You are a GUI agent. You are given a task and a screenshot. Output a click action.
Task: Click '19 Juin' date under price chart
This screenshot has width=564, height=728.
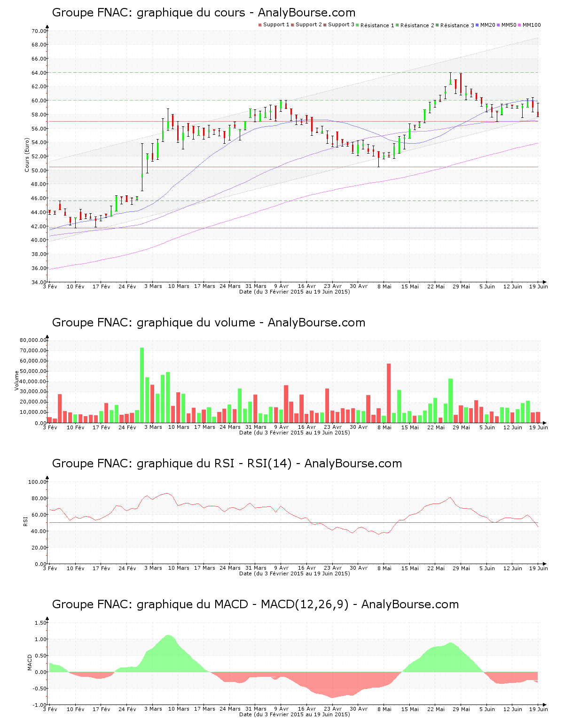[539, 286]
